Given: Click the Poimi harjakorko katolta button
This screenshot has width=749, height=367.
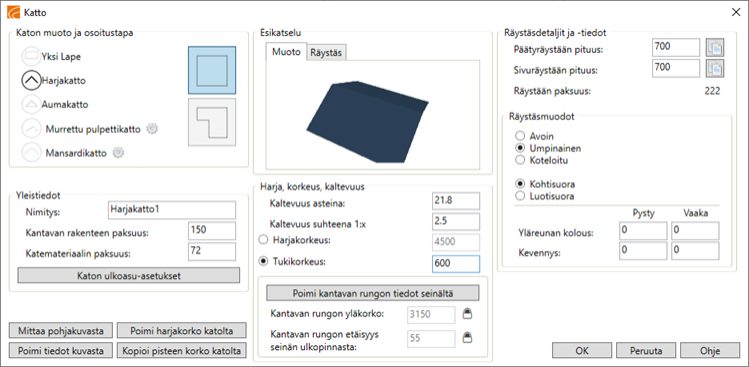Looking at the screenshot, I should coord(182,330).
